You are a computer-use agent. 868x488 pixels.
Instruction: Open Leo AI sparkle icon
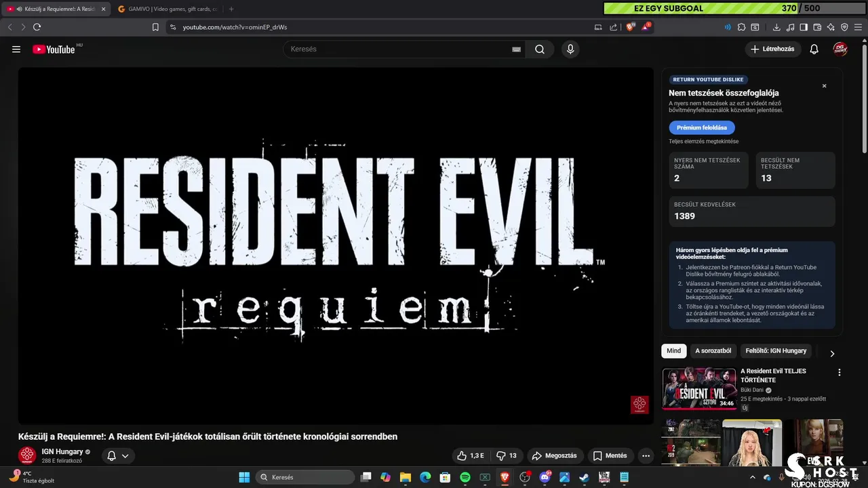click(x=831, y=27)
